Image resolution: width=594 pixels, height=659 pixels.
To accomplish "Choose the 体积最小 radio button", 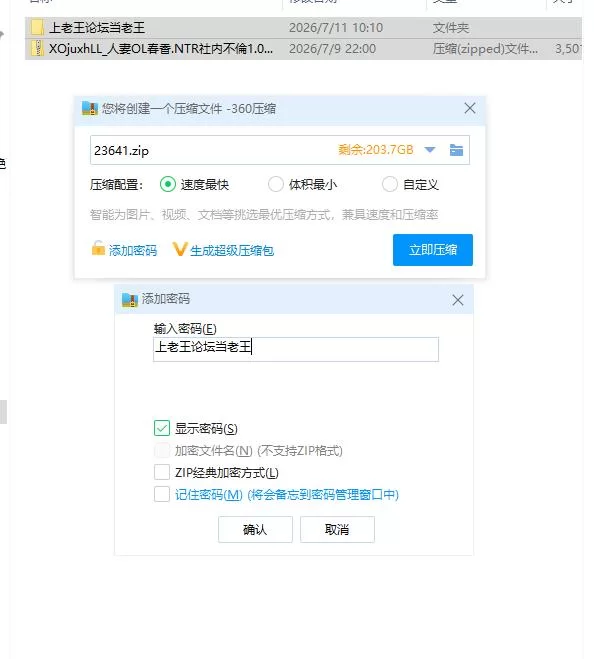I will tap(276, 184).
